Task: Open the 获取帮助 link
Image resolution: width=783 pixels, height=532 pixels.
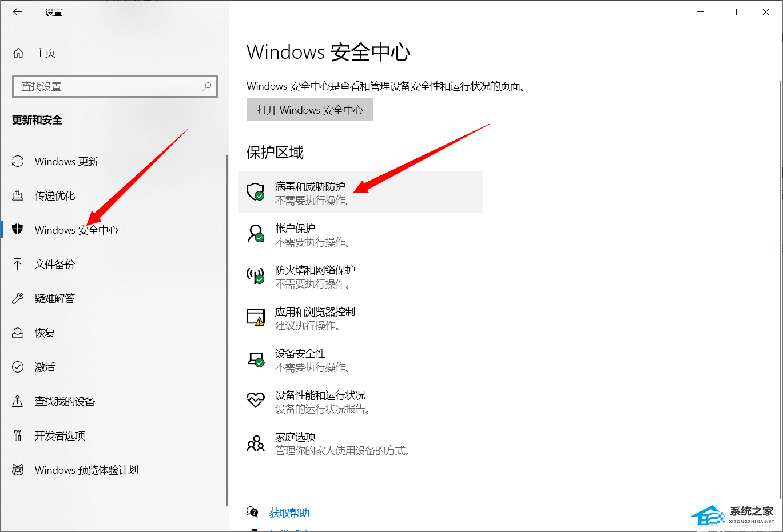Action: [289, 513]
